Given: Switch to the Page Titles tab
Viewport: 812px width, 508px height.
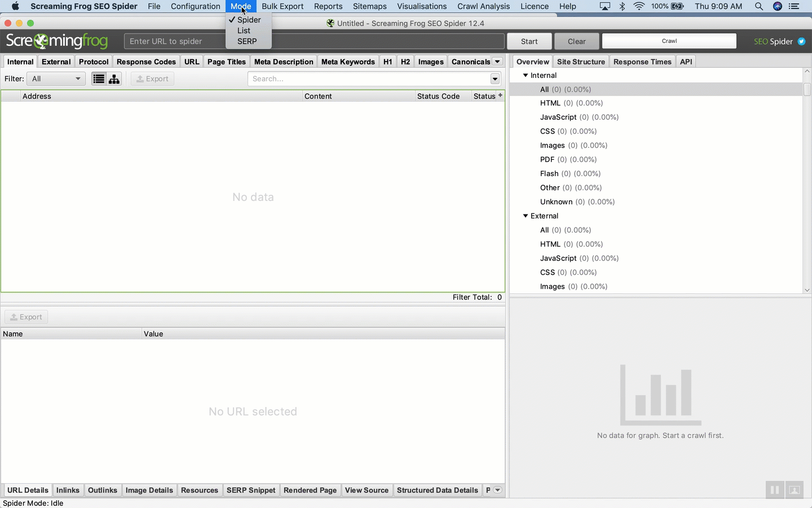Looking at the screenshot, I should pos(227,62).
